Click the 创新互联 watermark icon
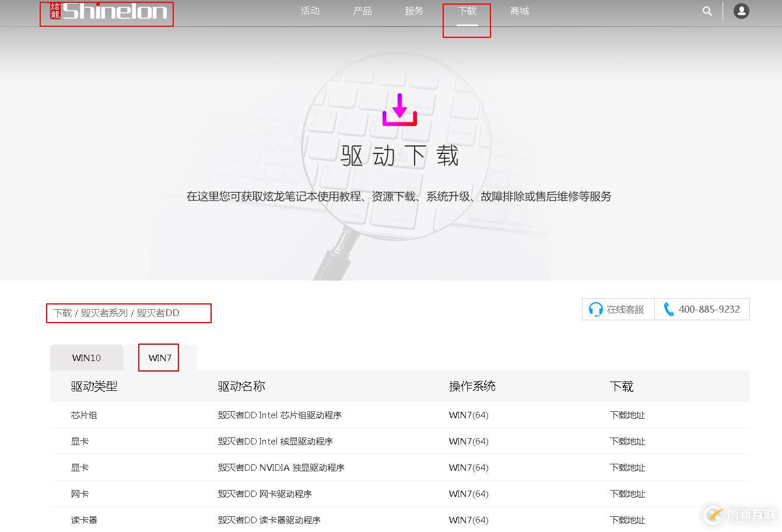The image size is (782, 532). (714, 516)
